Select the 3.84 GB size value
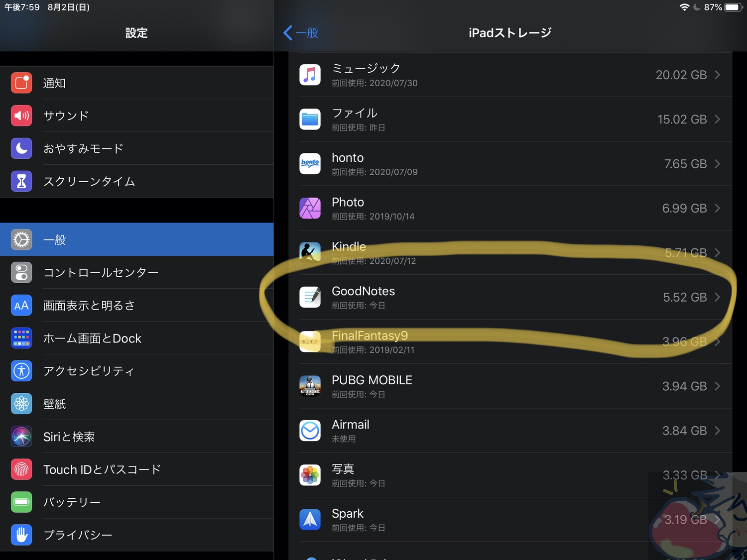Screen dimensions: 747x560 tap(685, 431)
